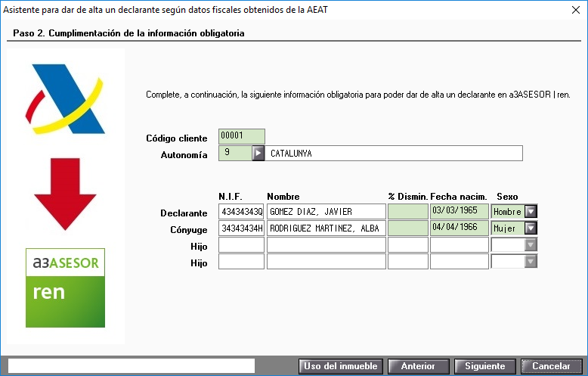
Task: Click the instruction text starting 'Complete, a continuación'
Action: pos(358,95)
